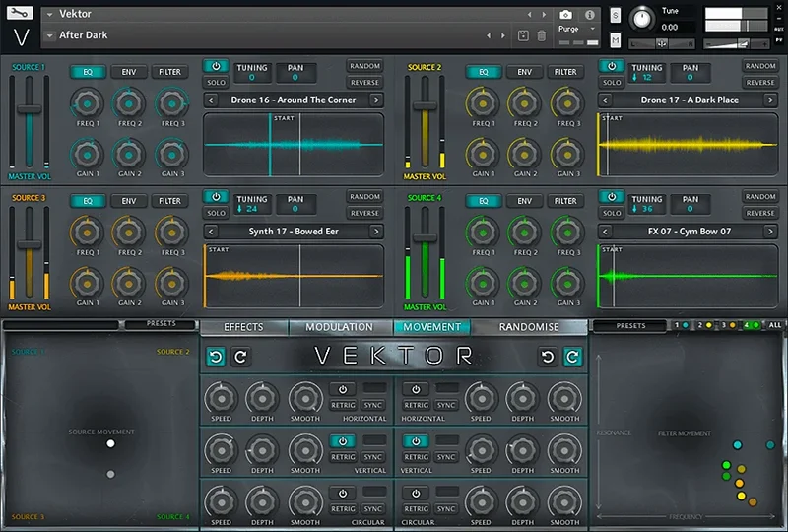Click Random button for Source 4
The width and height of the screenshot is (788, 532).
pyautogui.click(x=760, y=197)
